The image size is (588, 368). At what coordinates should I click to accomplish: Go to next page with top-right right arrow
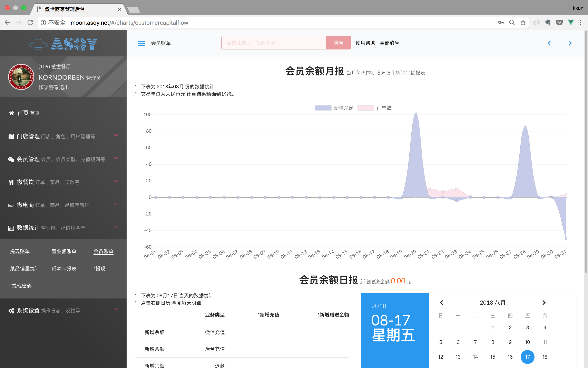[570, 43]
